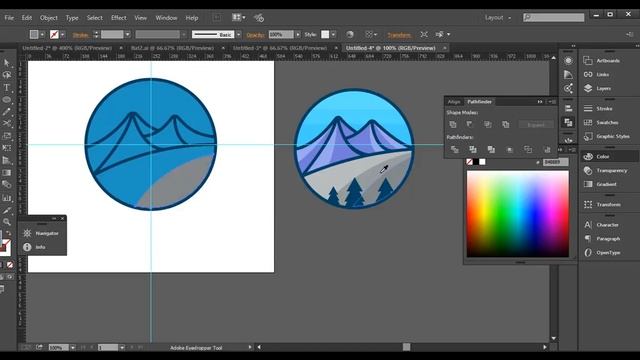The width and height of the screenshot is (640, 360).
Task: Open the arrange documents icon in menu bar
Action: click(x=238, y=18)
